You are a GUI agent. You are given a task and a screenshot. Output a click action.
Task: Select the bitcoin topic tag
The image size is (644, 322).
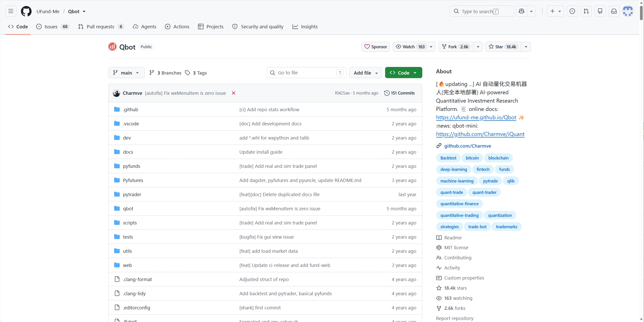pos(472,158)
